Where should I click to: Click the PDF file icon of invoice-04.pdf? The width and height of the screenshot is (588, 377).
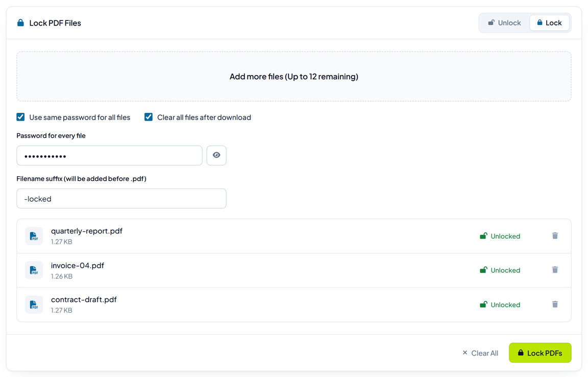tap(34, 270)
